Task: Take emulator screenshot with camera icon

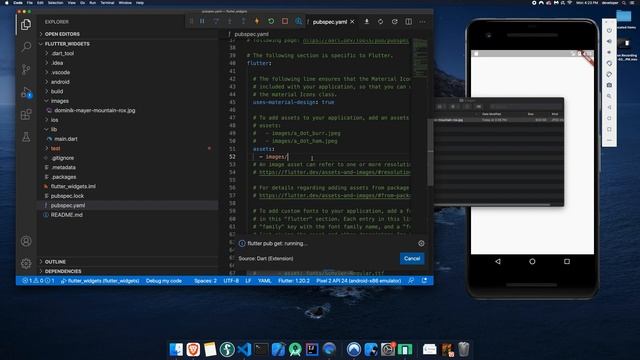Action: click(x=609, y=85)
